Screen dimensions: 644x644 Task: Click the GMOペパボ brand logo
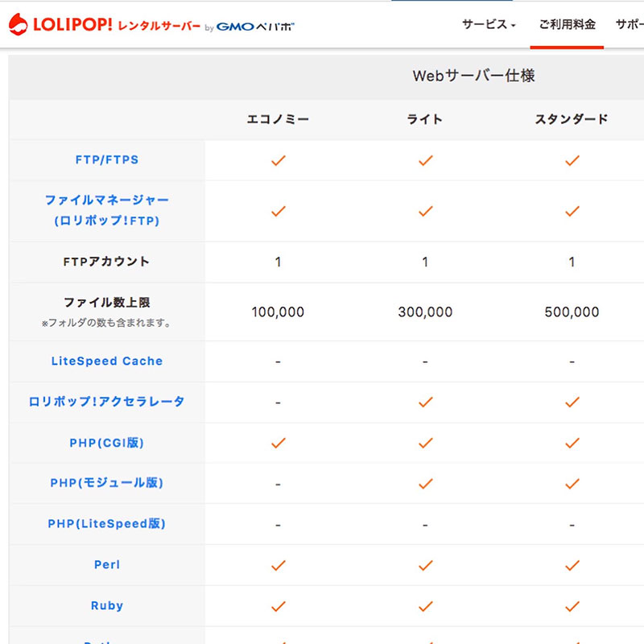click(255, 27)
